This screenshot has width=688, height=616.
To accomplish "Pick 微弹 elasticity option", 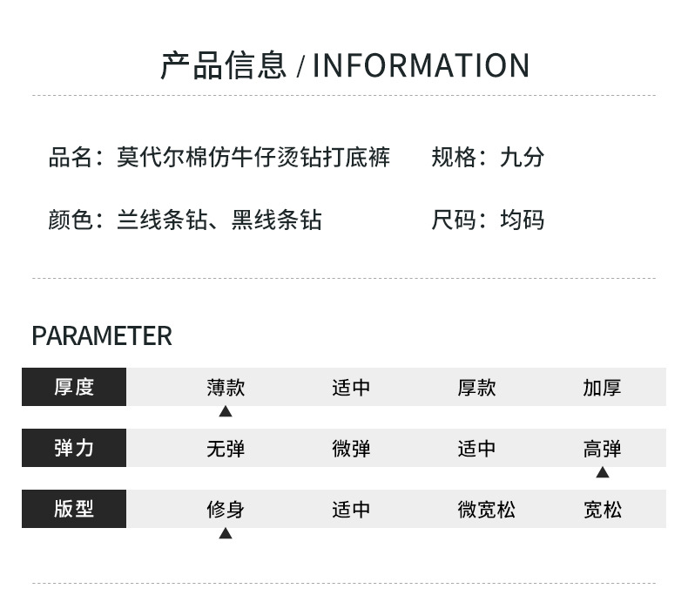I will coord(351,449).
